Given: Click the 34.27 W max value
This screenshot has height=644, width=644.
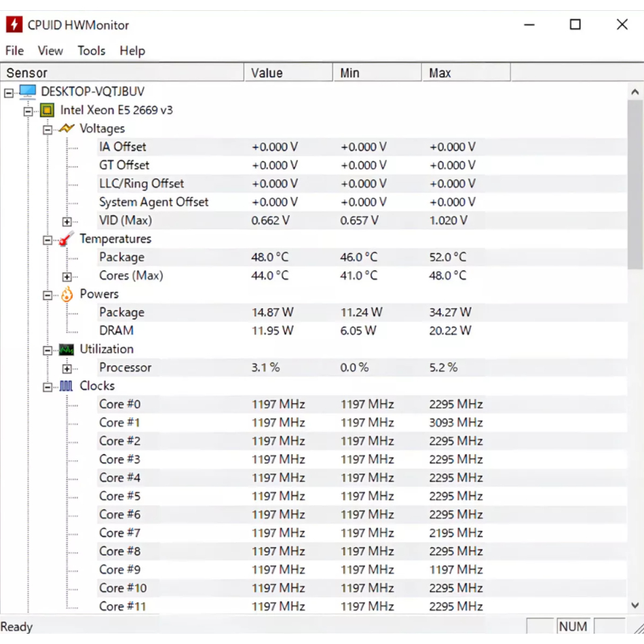Looking at the screenshot, I should [x=450, y=313].
